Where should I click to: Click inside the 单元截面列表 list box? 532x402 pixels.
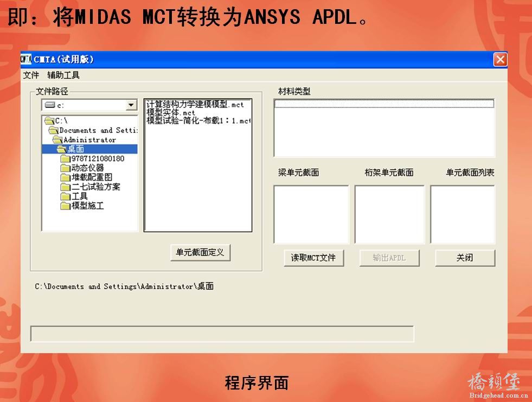(x=463, y=215)
